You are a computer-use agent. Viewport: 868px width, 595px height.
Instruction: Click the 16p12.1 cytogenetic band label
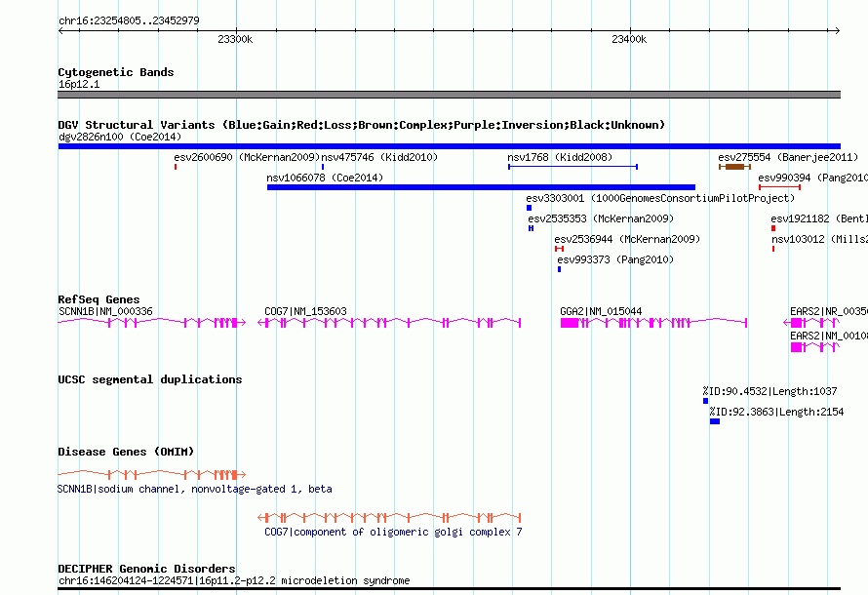(x=79, y=84)
